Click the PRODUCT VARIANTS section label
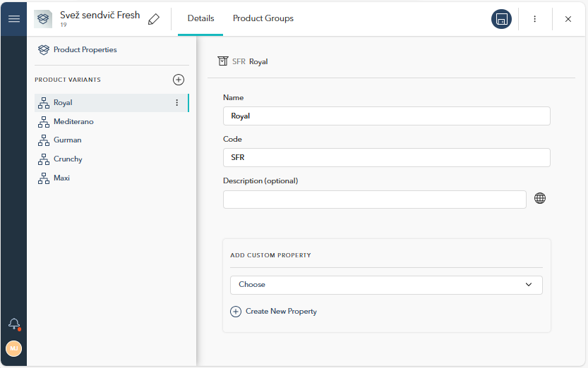The height and width of the screenshot is (368, 588). (68, 80)
